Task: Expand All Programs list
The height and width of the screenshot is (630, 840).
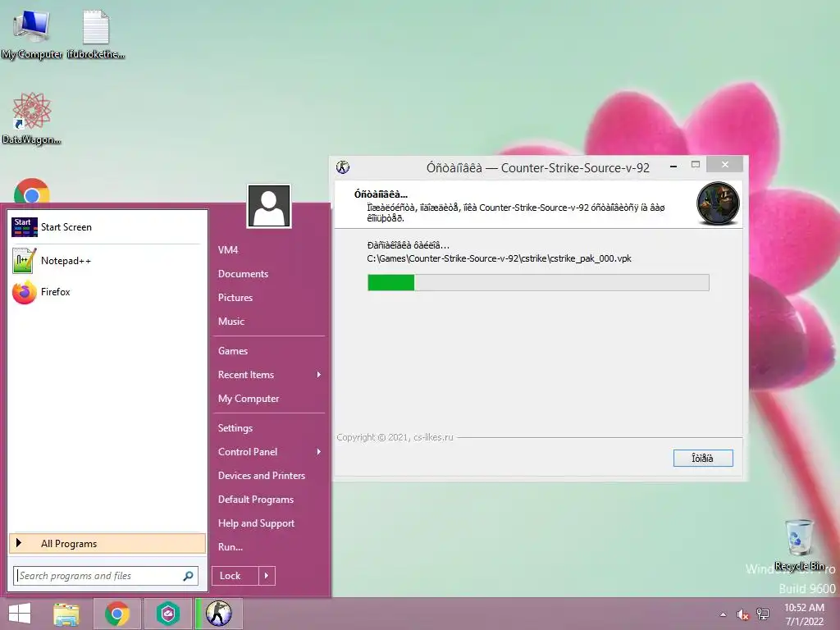Action: [107, 543]
